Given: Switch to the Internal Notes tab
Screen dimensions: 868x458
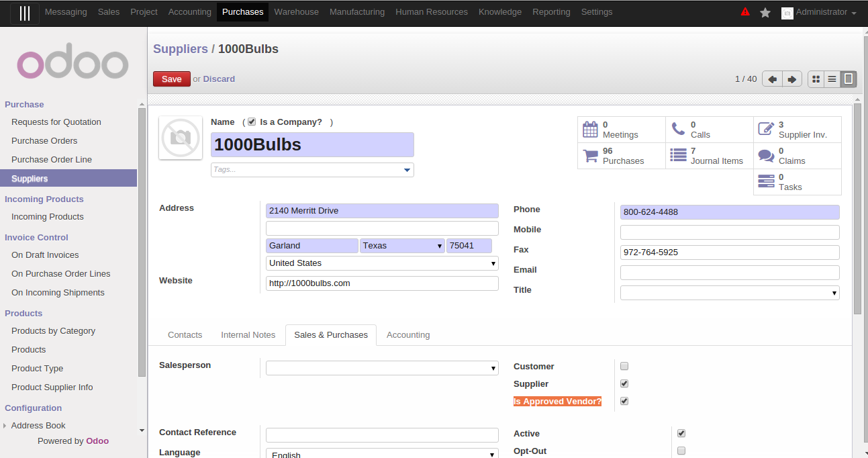Looking at the screenshot, I should (x=248, y=334).
